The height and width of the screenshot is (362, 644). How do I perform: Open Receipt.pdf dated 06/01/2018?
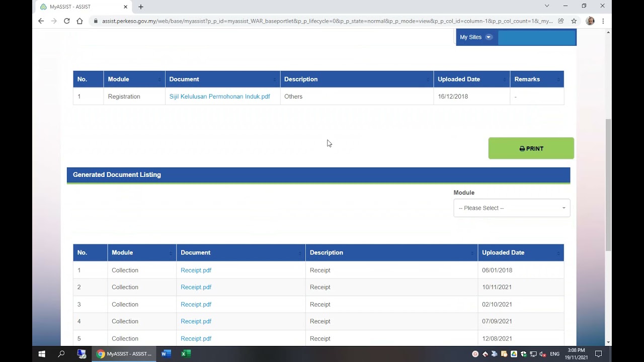click(x=196, y=270)
